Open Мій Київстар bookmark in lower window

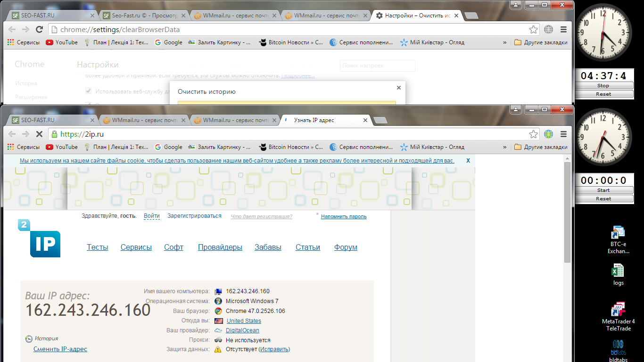(432, 147)
